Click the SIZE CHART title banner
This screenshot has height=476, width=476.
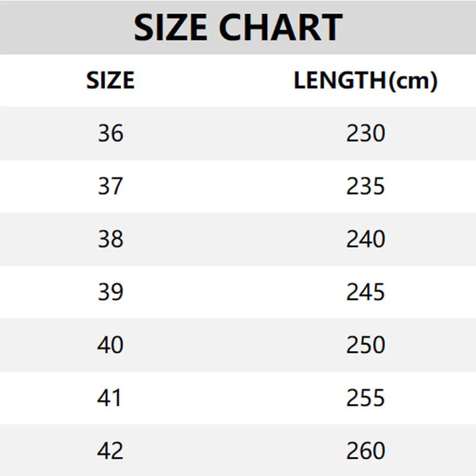238,27
